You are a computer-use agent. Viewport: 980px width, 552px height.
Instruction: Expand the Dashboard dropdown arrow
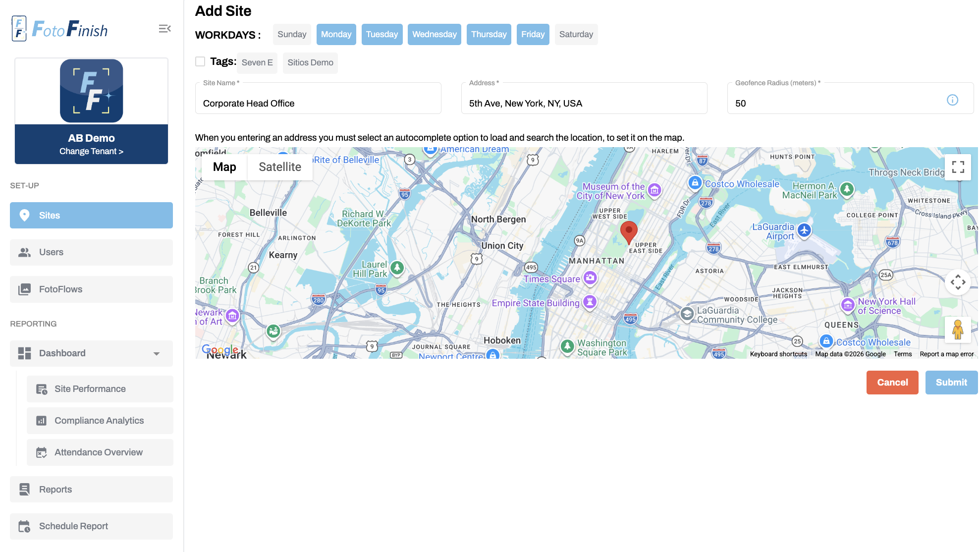157,354
